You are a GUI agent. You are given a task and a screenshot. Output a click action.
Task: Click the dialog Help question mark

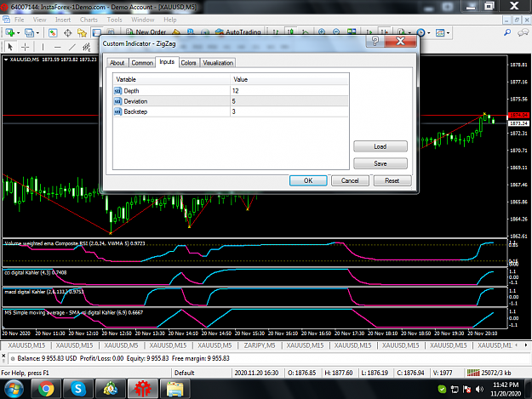tap(375, 42)
